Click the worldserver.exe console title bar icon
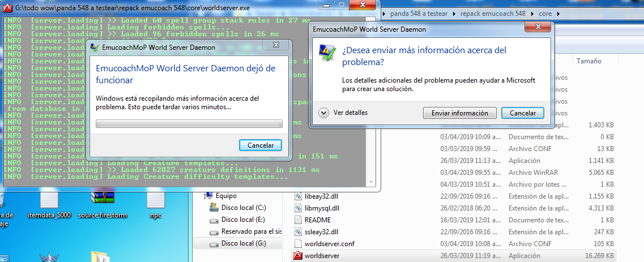This screenshot has height=262, width=644. pos(7,8)
